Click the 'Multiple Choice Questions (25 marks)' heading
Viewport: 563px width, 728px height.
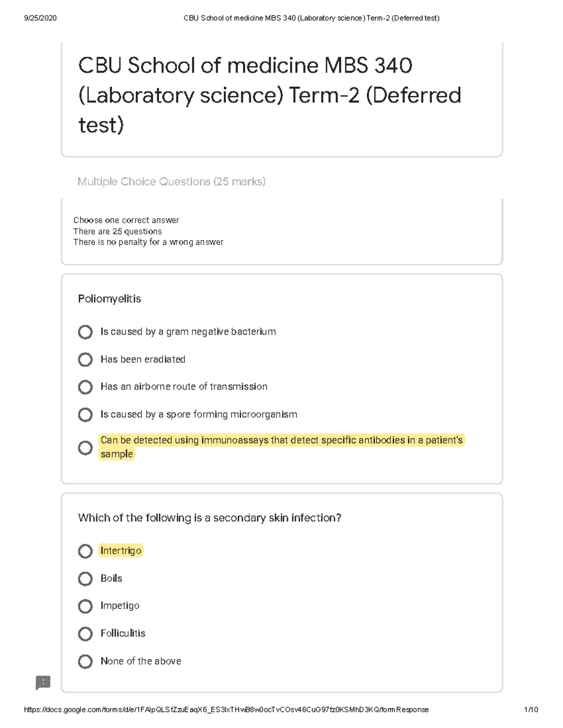pyautogui.click(x=172, y=181)
